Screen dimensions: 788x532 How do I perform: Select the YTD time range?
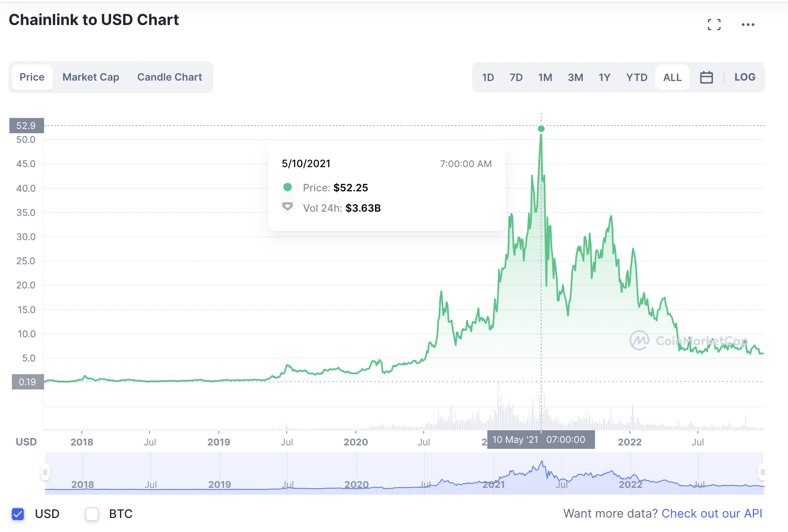(x=636, y=77)
